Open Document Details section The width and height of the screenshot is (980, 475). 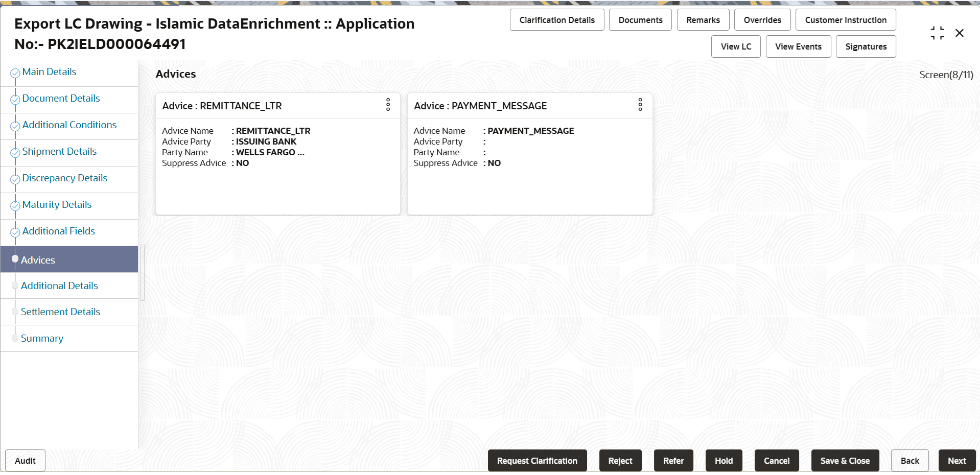click(61, 99)
